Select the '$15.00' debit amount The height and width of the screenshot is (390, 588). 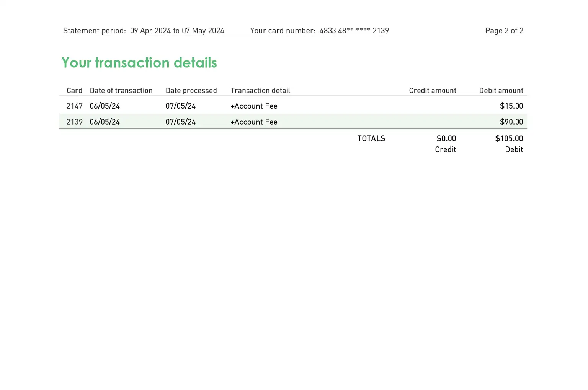[511, 106]
